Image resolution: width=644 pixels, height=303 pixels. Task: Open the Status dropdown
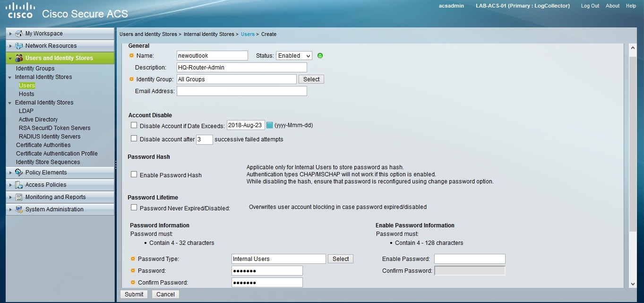pos(294,56)
